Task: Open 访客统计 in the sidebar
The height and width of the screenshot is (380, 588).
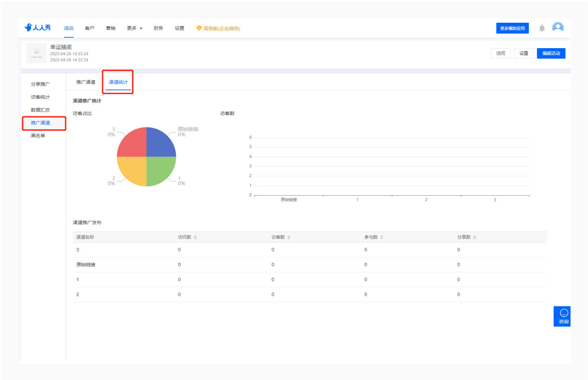Action: (x=40, y=97)
